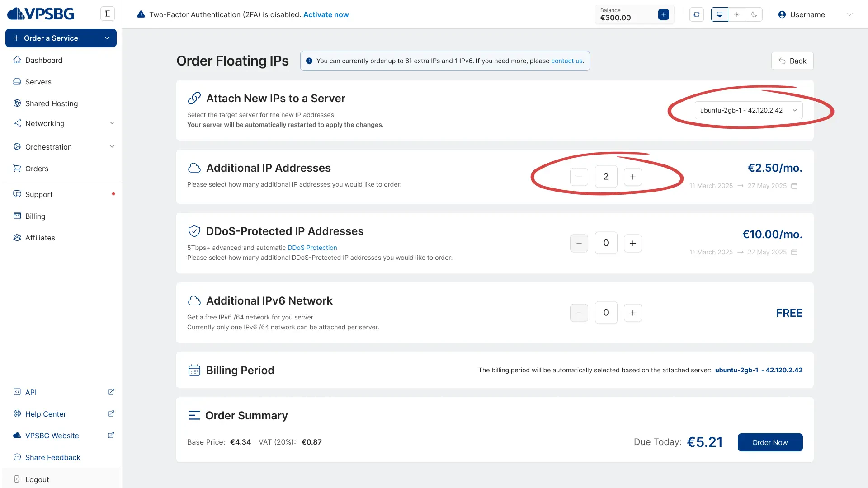Open the target server dropdown
The height and width of the screenshot is (488, 868).
tap(748, 110)
